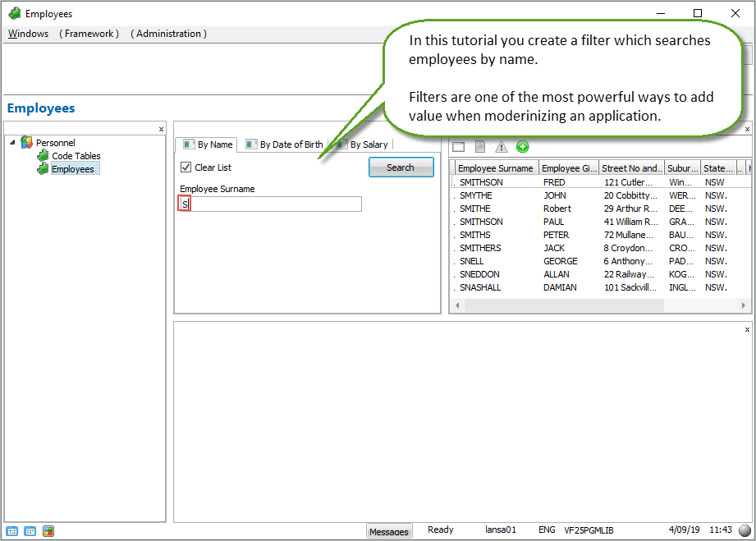The width and height of the screenshot is (756, 541).
Task: Select the SMITHSON FRED row
Action: (x=600, y=182)
